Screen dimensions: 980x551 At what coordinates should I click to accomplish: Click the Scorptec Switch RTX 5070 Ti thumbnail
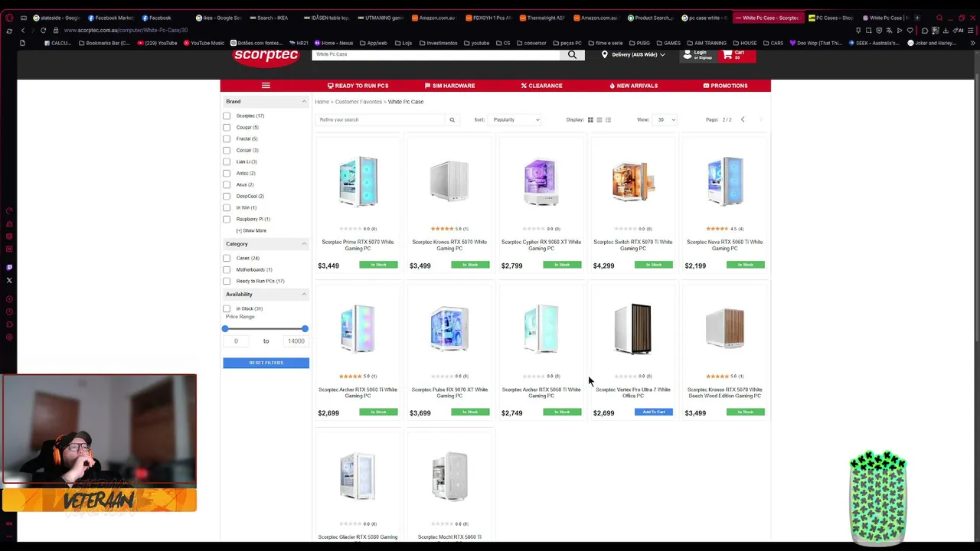click(633, 181)
